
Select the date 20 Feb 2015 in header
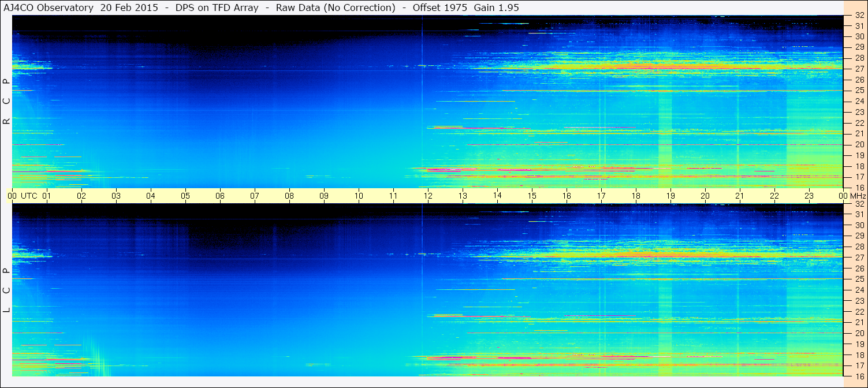(129, 8)
